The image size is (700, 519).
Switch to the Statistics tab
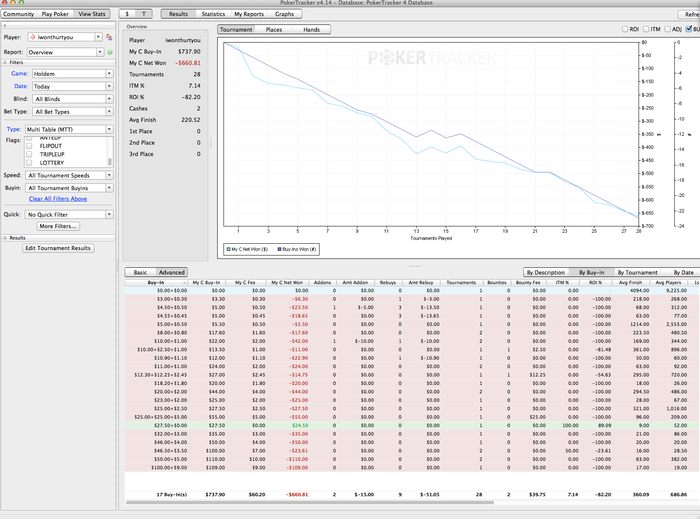[213, 15]
